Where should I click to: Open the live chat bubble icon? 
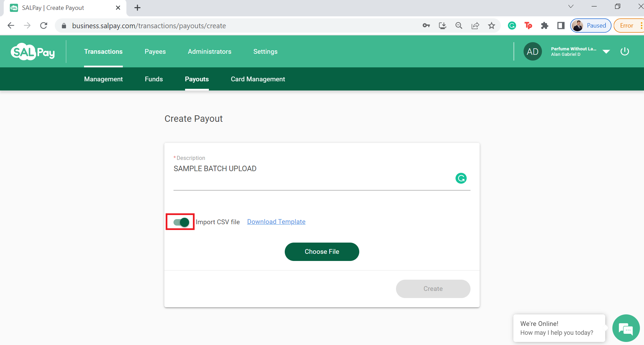click(x=626, y=328)
